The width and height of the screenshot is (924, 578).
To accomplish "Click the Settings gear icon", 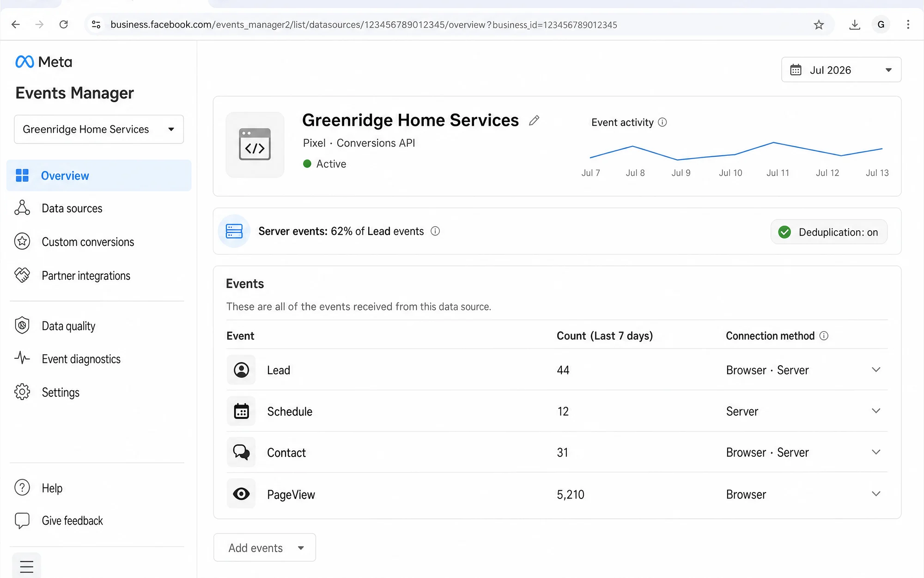I will click(22, 392).
